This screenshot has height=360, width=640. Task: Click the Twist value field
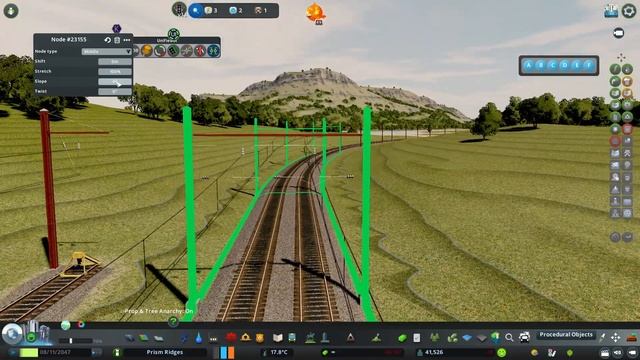(x=115, y=91)
